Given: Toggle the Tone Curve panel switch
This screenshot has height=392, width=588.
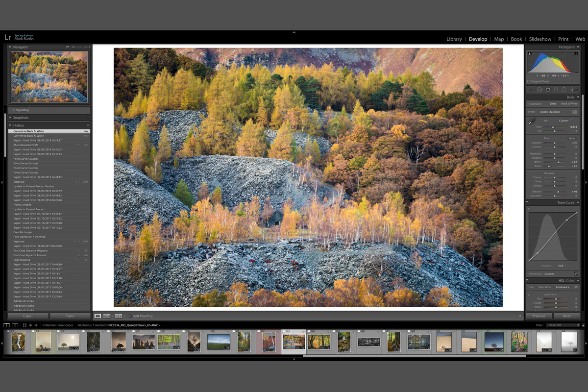Looking at the screenshot, I should coord(527,202).
